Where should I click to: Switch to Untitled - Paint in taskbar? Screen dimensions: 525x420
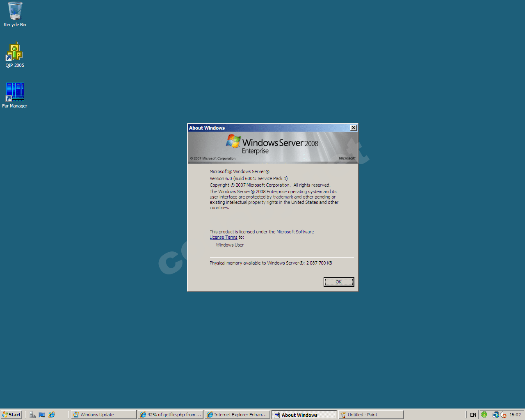[371, 415]
